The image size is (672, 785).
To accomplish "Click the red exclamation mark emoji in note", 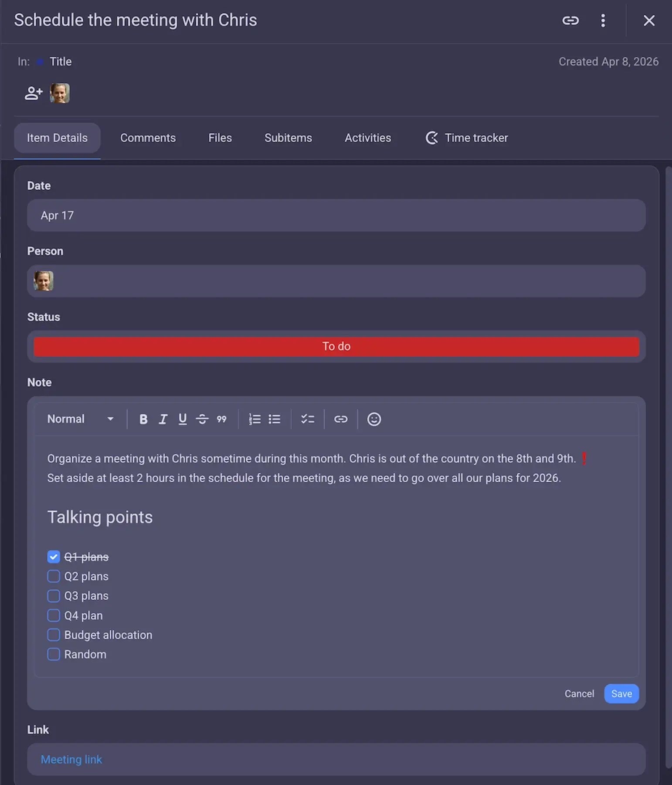I will [584, 459].
